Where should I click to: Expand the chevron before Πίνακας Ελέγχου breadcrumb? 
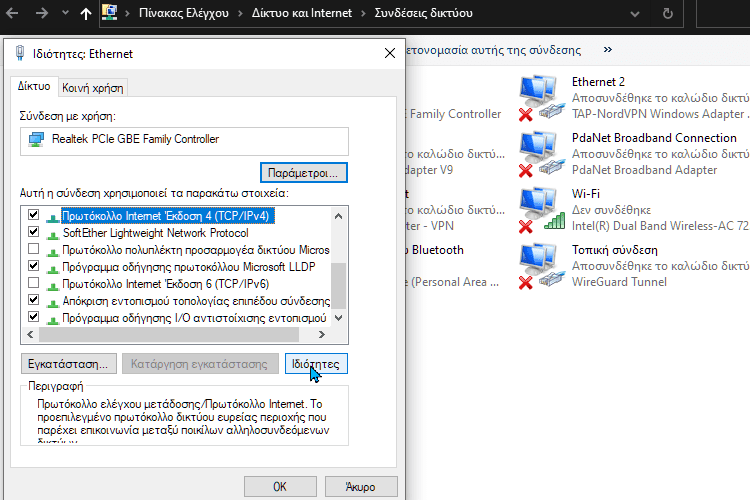tap(127, 13)
